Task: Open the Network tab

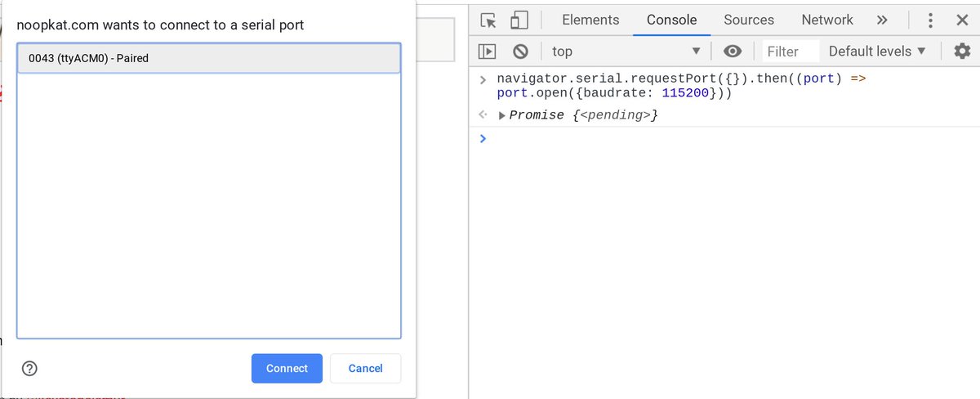Action: tap(826, 20)
